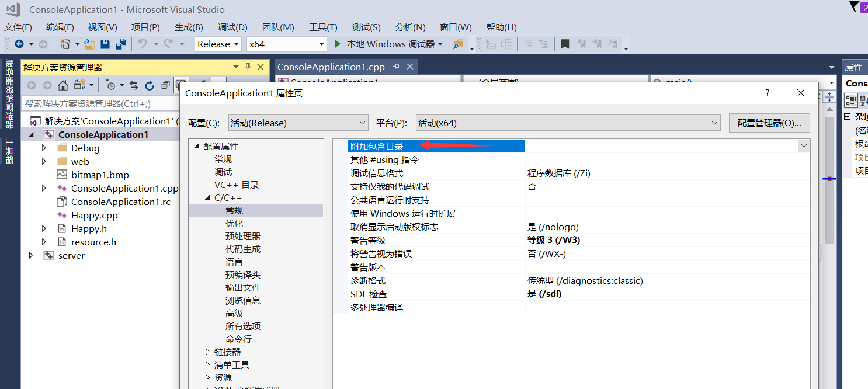Image resolution: width=868 pixels, height=389 pixels.
Task: Click the open file folder icon
Action: pyautogui.click(x=89, y=44)
